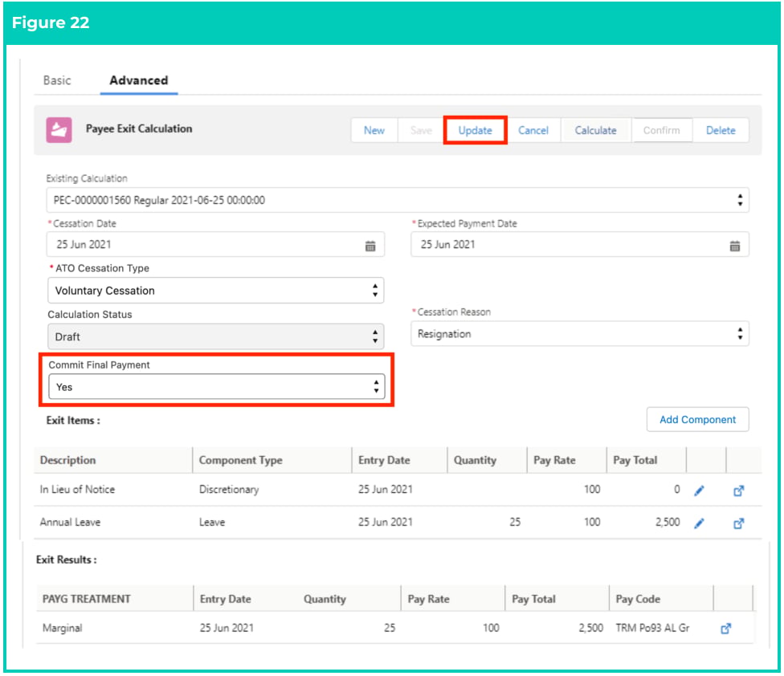The height and width of the screenshot is (676, 784).
Task: Delete the payee exit calculation
Action: (721, 130)
